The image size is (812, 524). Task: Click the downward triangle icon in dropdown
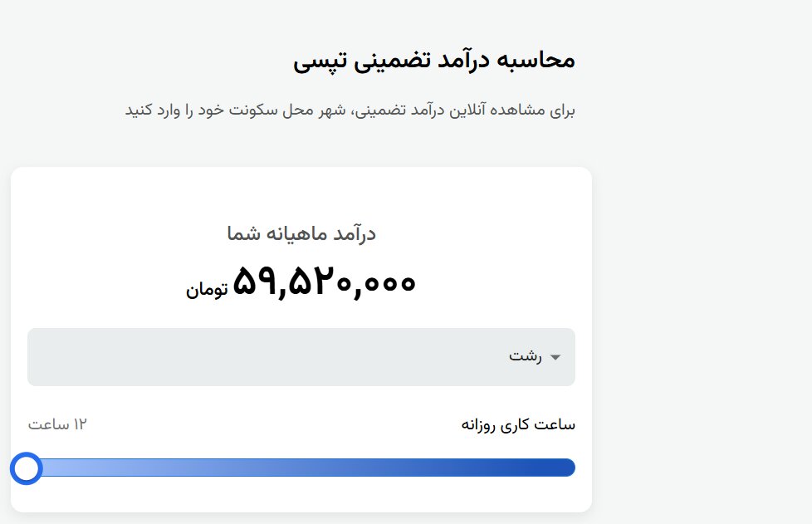point(557,357)
